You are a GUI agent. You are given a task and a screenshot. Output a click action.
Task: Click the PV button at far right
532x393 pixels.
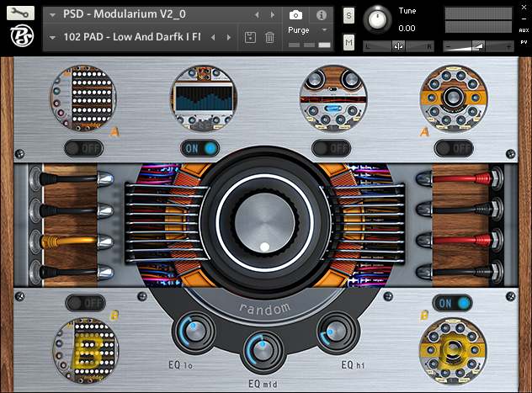point(524,42)
